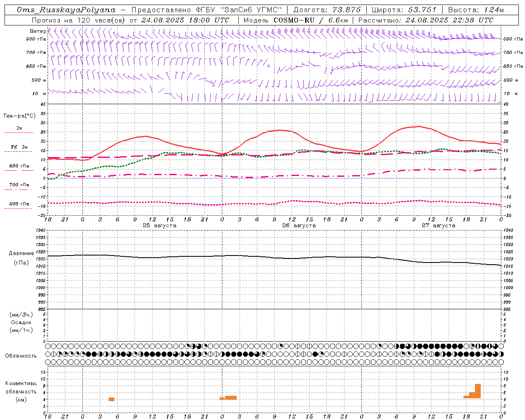Click the latitude value Широта: 53.751

[x=404, y=10]
